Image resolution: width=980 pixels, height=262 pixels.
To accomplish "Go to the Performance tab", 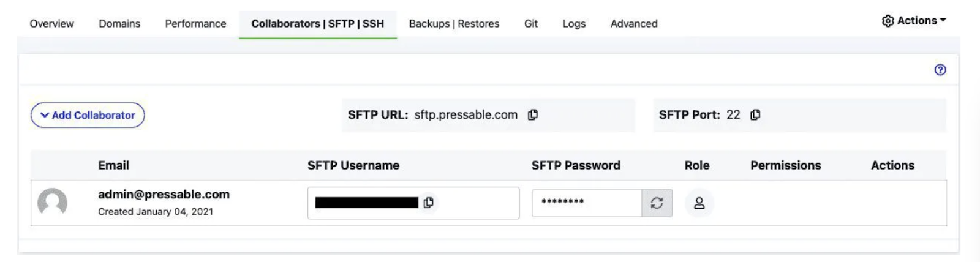I will click(x=195, y=24).
